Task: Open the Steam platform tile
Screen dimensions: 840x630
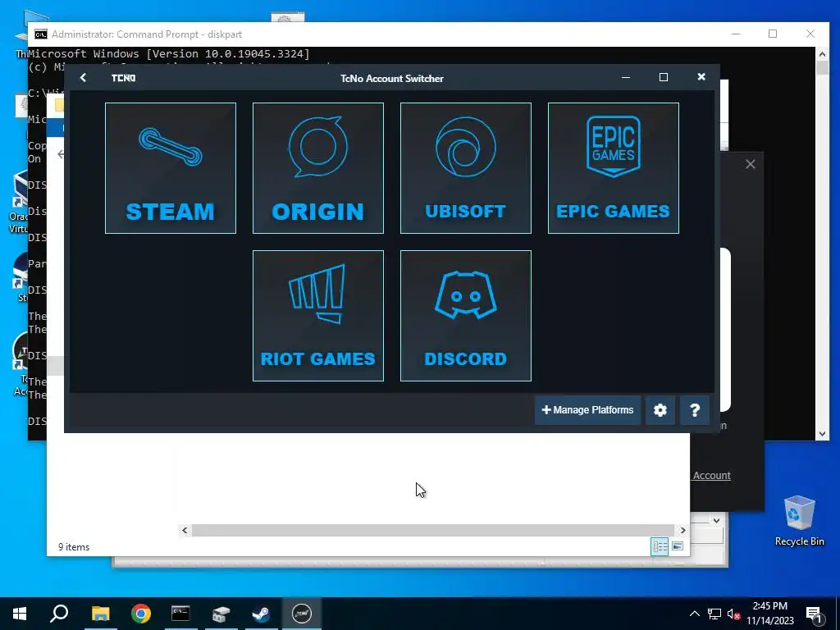Action: point(171,168)
